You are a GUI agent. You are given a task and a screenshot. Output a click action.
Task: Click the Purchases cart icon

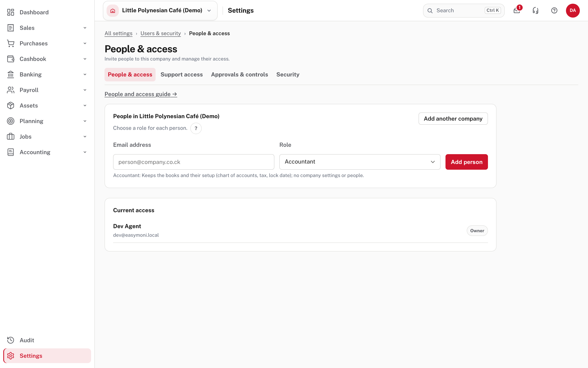coord(10,43)
